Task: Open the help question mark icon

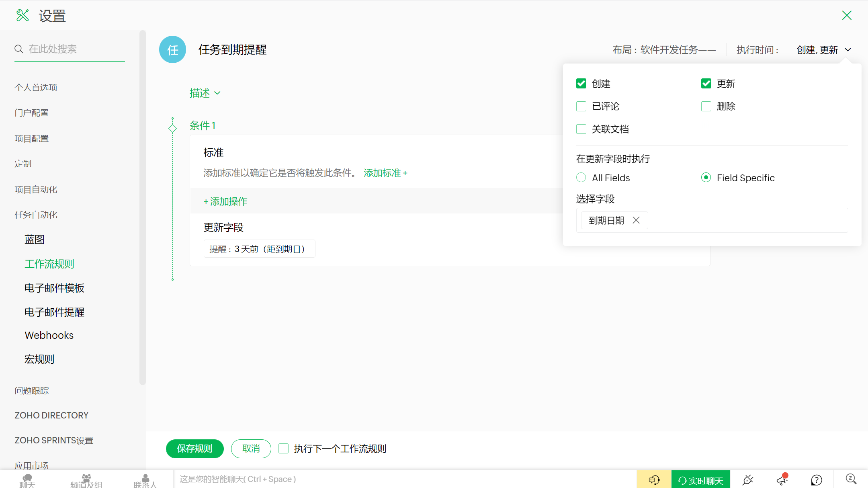Action: (x=816, y=480)
